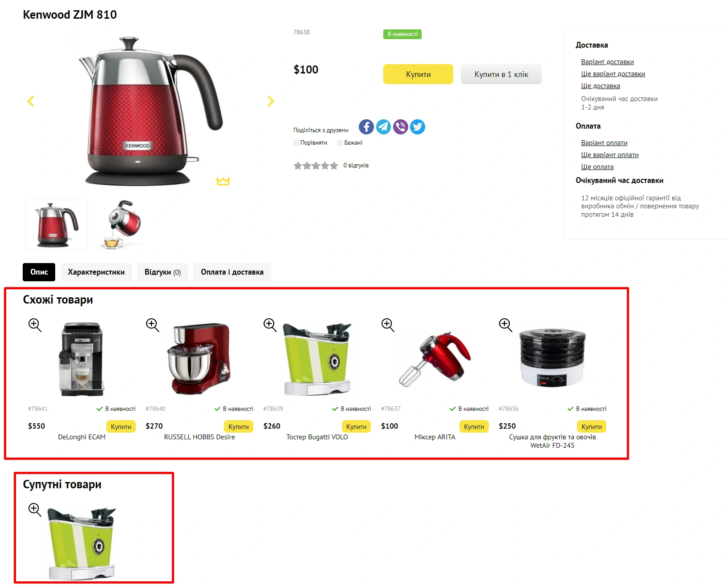Share product via Telegram icon

(383, 127)
